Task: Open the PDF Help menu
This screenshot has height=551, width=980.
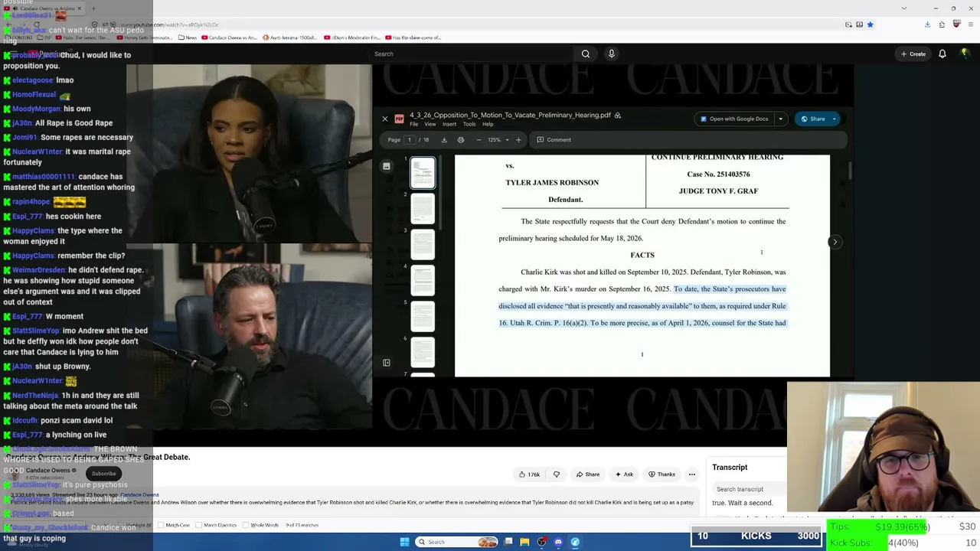Action: coord(488,124)
